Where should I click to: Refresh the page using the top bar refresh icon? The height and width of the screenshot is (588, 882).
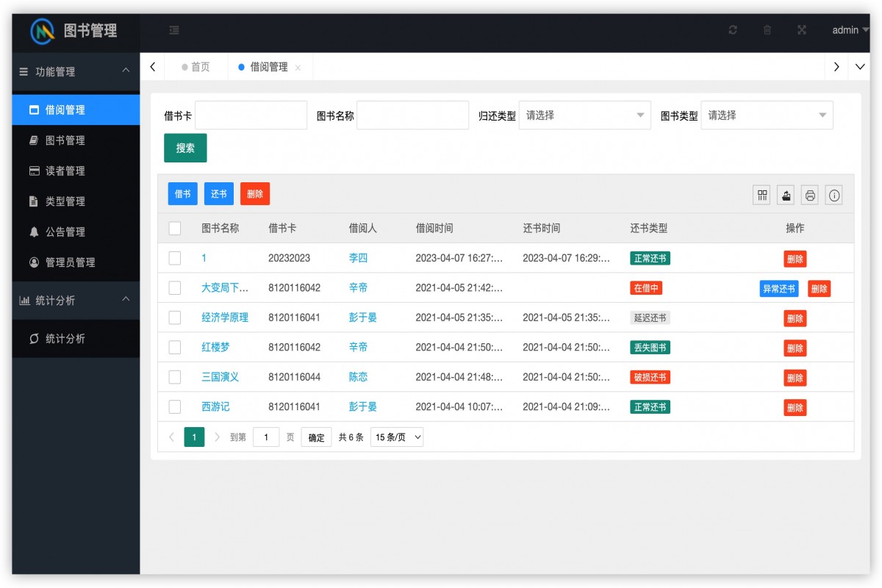click(x=733, y=30)
